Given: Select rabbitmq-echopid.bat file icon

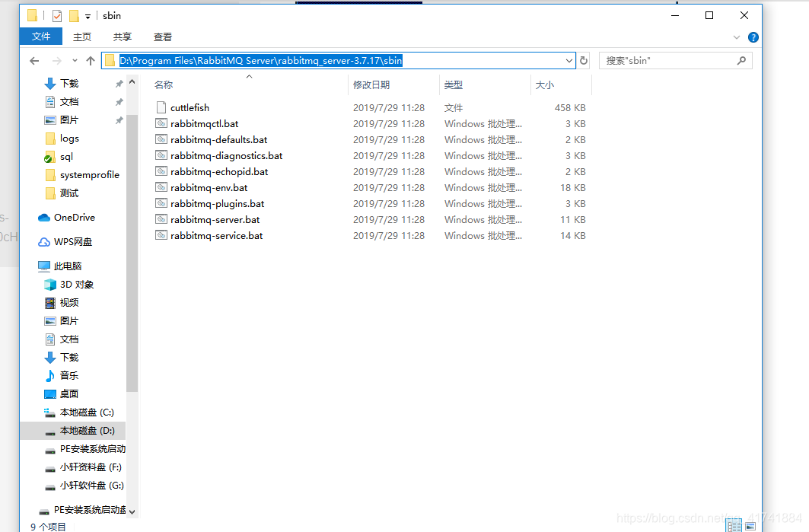Looking at the screenshot, I should click(x=161, y=171).
